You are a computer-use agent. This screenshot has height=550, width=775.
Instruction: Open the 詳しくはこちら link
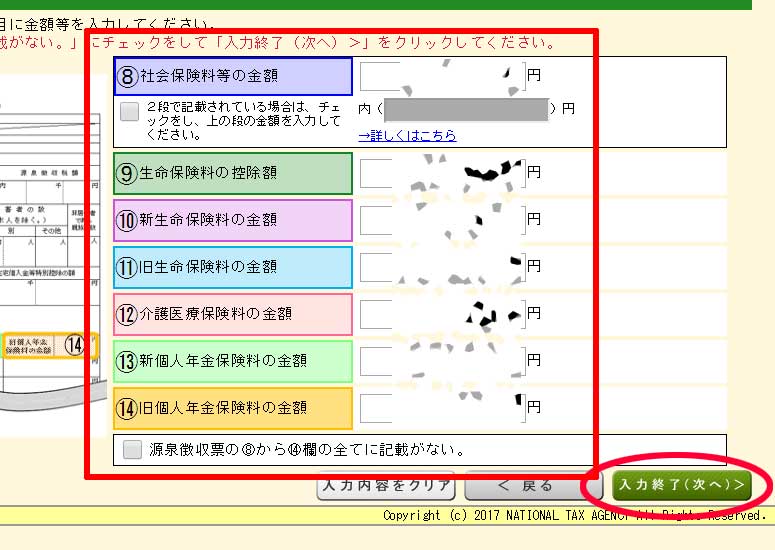407,135
